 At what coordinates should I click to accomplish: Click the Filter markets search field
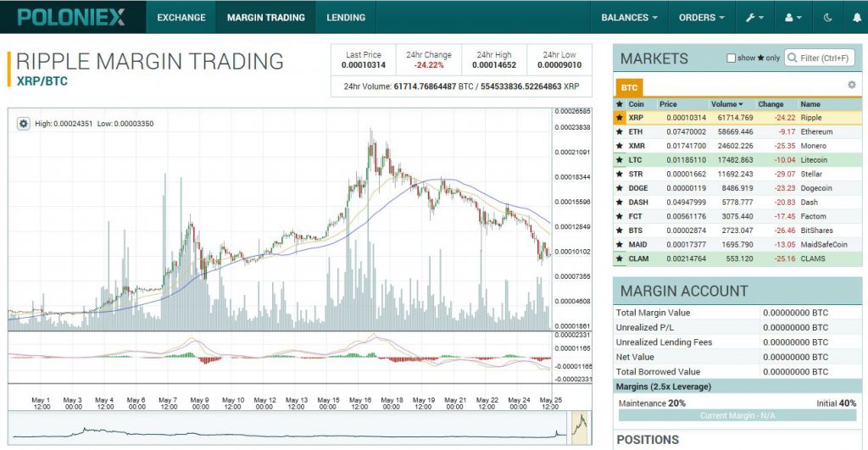[x=820, y=58]
